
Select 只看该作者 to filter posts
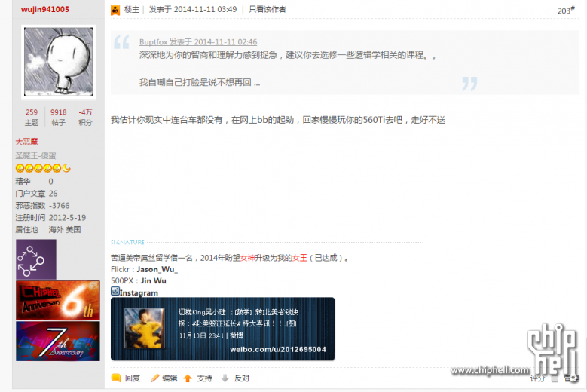pos(268,9)
